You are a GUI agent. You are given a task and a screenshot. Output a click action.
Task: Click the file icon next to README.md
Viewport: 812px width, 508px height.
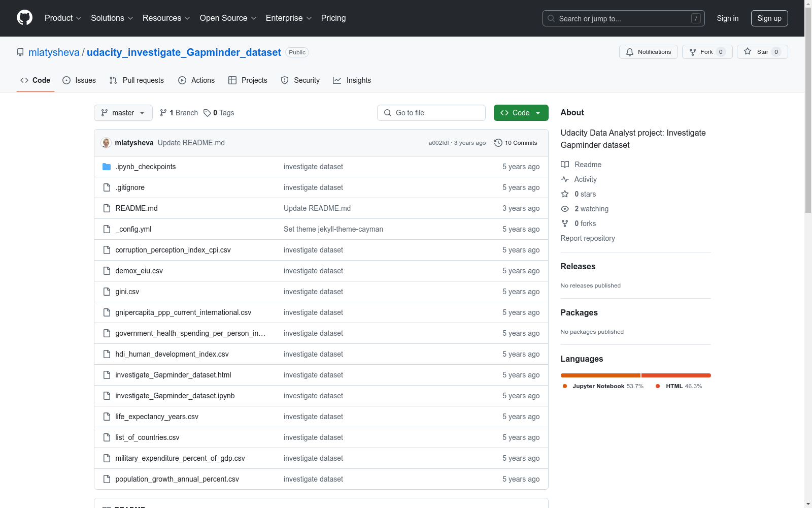(107, 208)
